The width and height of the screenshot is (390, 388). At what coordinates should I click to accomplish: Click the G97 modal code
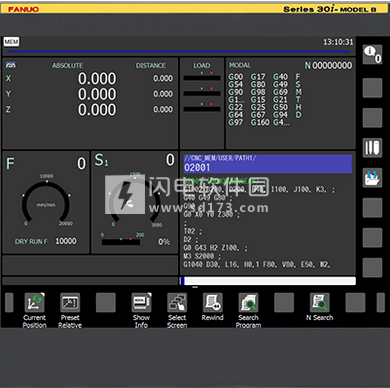coord(236,123)
